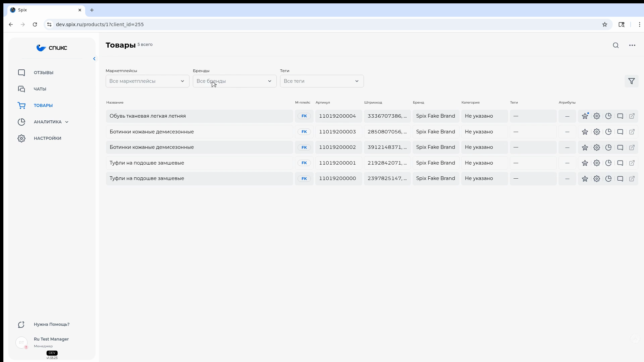Click the Спикс logo
This screenshot has width=644, height=362.
click(52, 48)
